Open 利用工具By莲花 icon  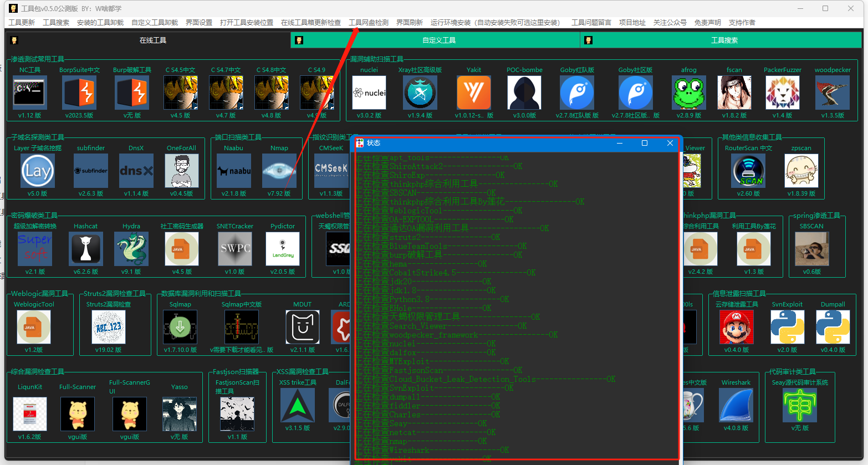pyautogui.click(x=754, y=249)
